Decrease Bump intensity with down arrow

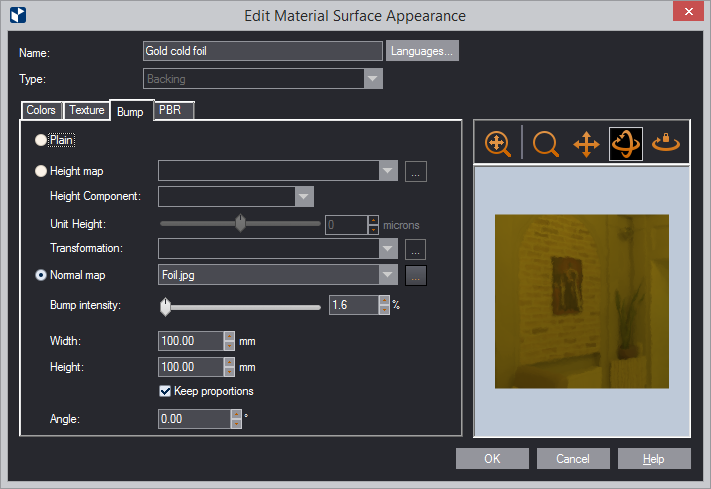pos(384,310)
